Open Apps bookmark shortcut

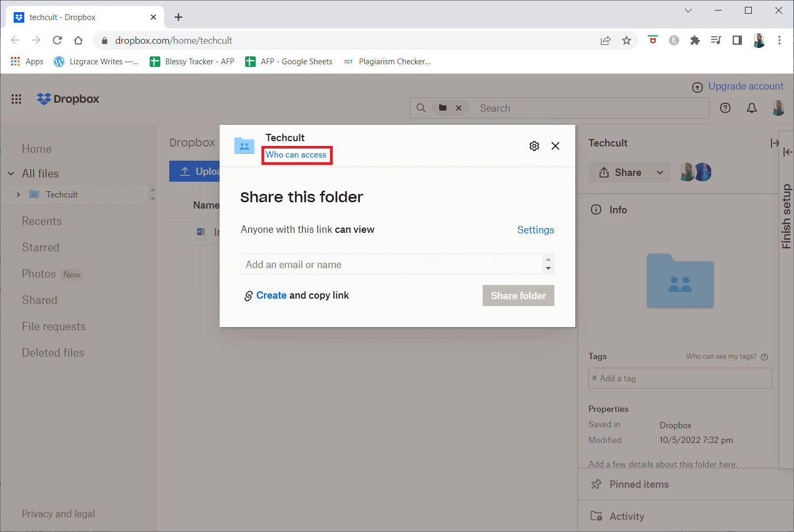(x=27, y=62)
